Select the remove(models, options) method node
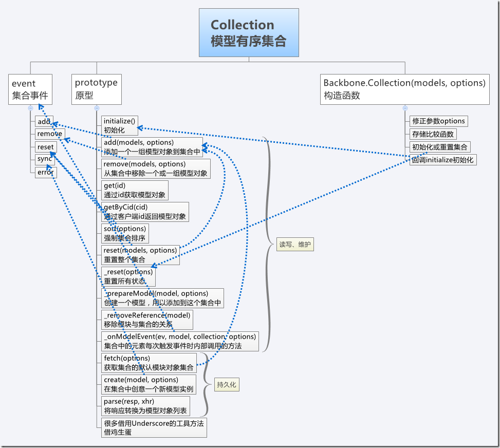Image resolution: width=500 pixels, height=448 pixels. (156, 169)
